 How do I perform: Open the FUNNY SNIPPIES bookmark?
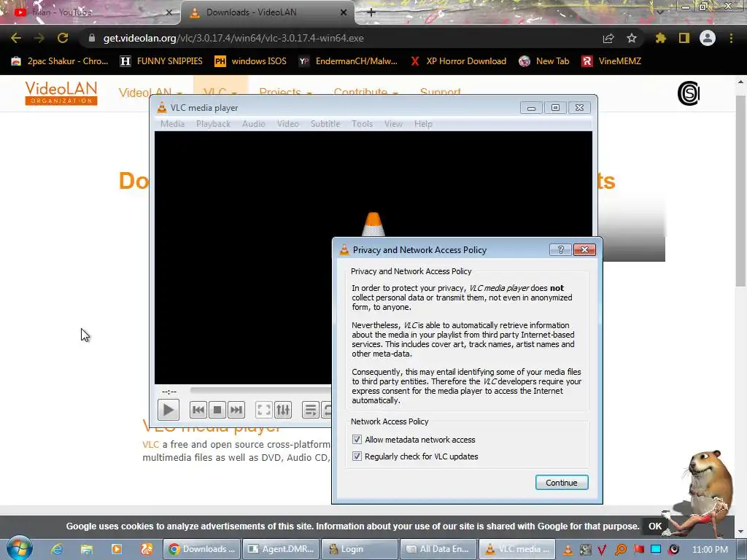[161, 61]
